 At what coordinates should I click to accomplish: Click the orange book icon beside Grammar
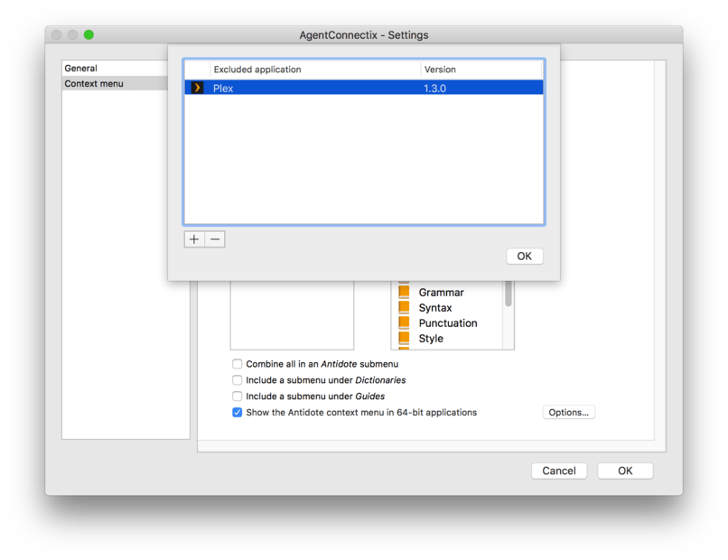[404, 292]
